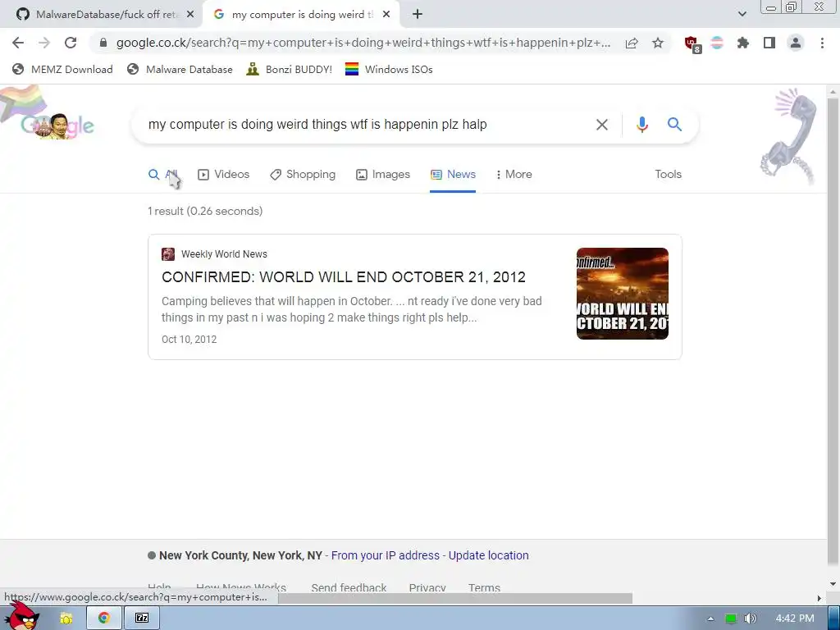
Task: Open the Chrome profile avatar
Action: tap(796, 43)
